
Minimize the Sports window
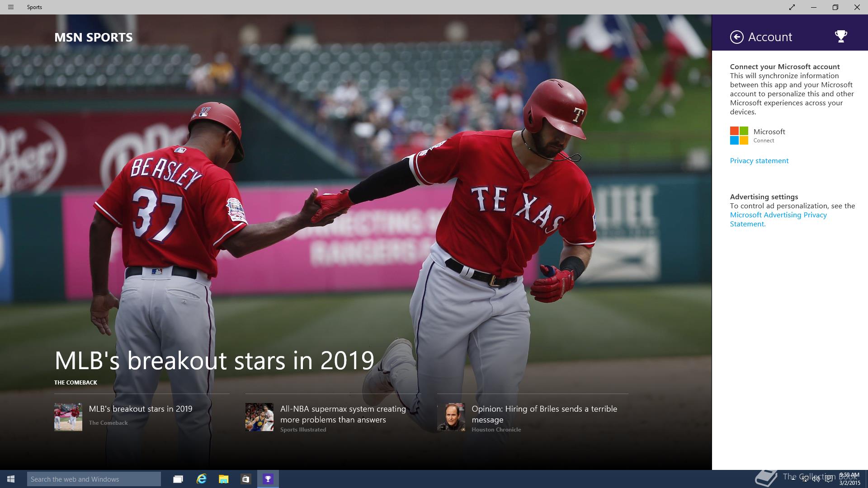tap(813, 7)
